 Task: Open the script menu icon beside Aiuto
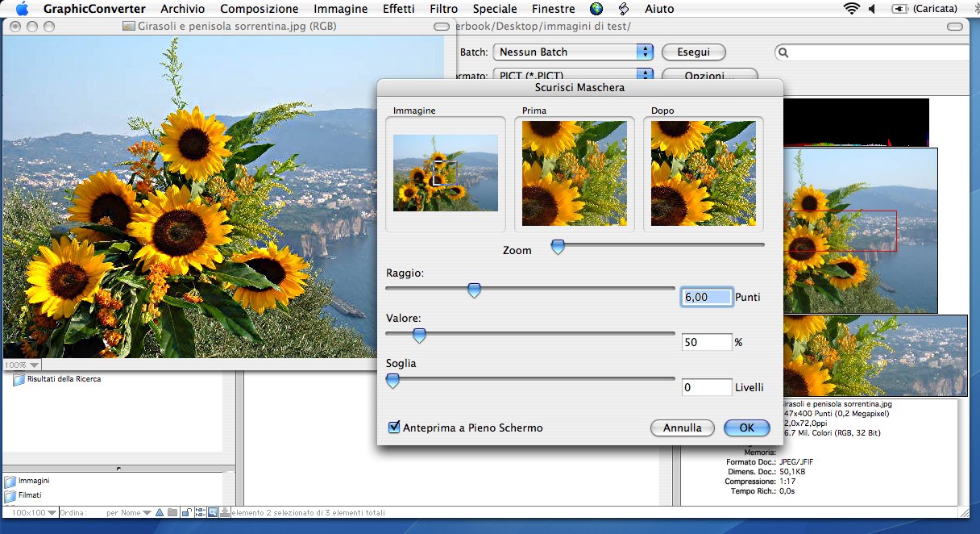(x=623, y=9)
